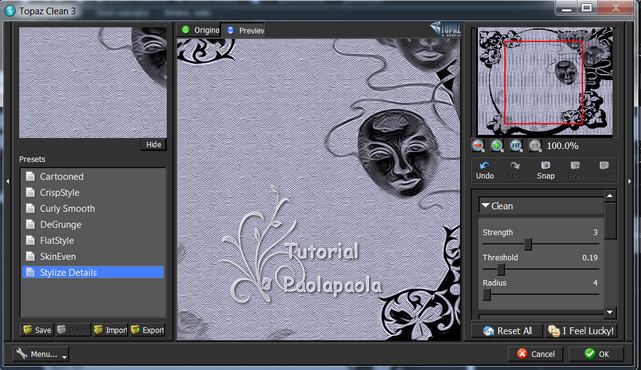Click the 1:1 actual size zoom icon
The image size is (641, 370).
click(535, 146)
